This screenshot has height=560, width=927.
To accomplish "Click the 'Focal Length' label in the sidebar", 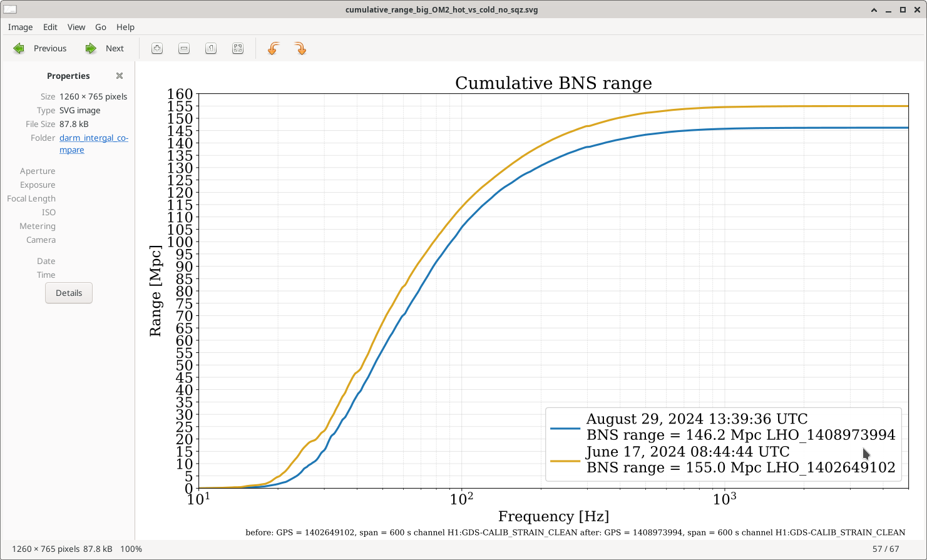I will 31,198.
